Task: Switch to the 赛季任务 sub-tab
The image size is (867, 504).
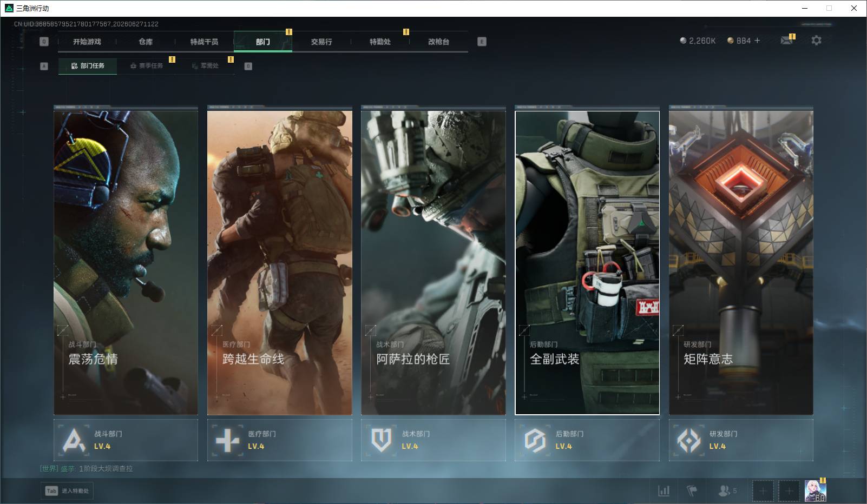Action: tap(146, 66)
